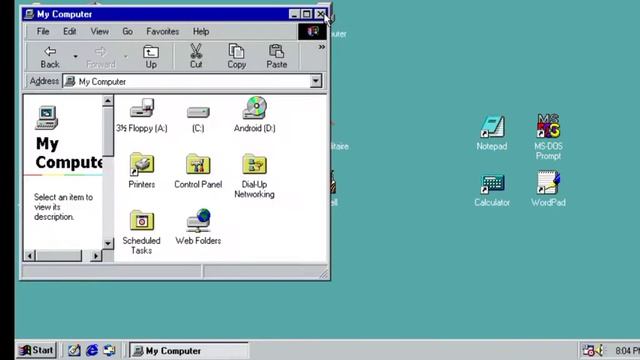Image resolution: width=640 pixels, height=360 pixels.
Task: Open the Control Panel folder
Action: pyautogui.click(x=198, y=171)
